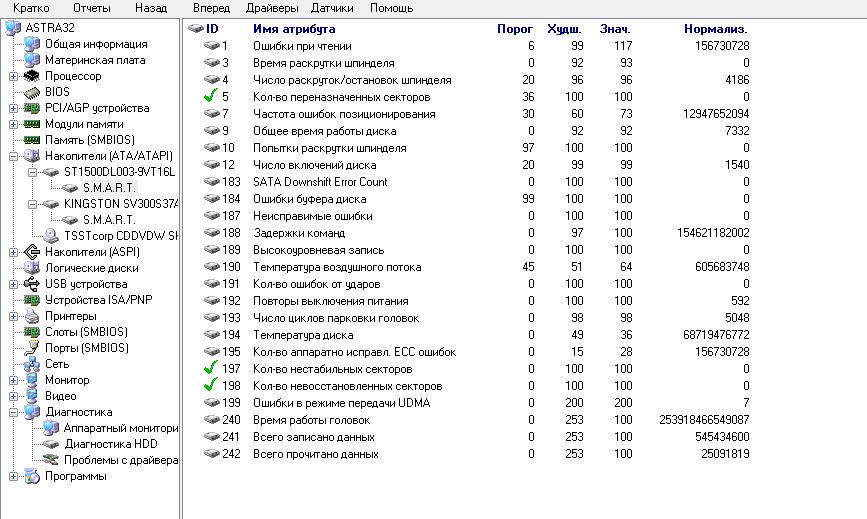Viewport: 867px width, 519px height.
Task: Click the Процессор icon in the sidebar
Action: 32,76
